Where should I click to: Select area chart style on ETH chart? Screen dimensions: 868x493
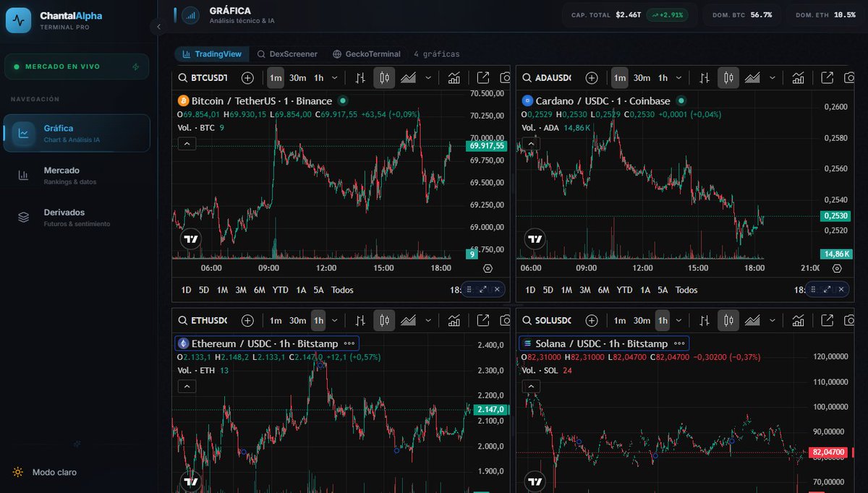click(x=408, y=320)
